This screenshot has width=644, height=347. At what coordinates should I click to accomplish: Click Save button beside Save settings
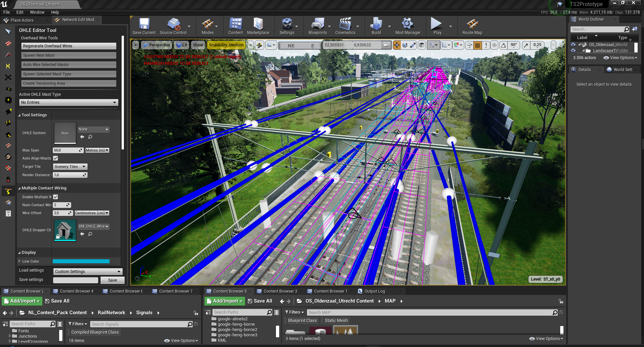pos(113,280)
